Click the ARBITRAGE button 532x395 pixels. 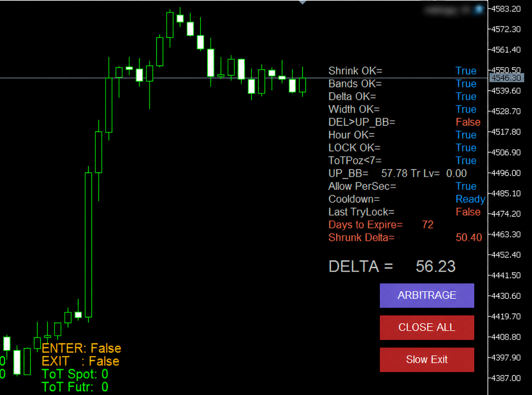pyautogui.click(x=427, y=296)
